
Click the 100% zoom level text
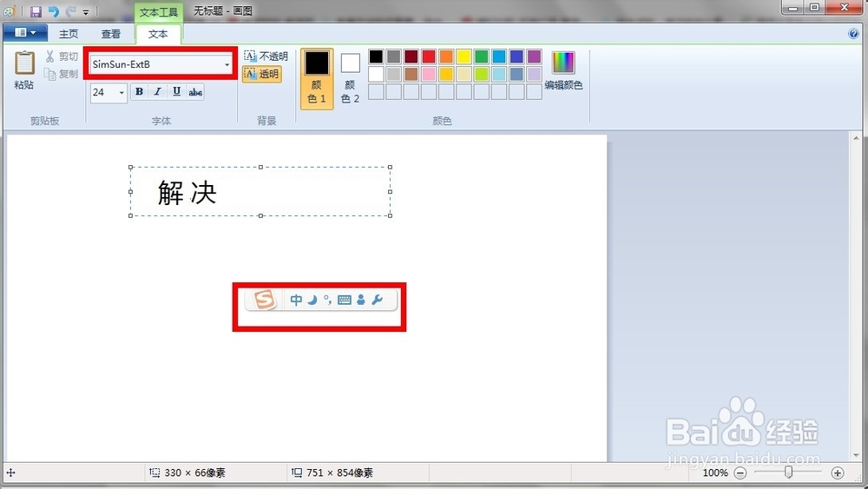click(715, 473)
